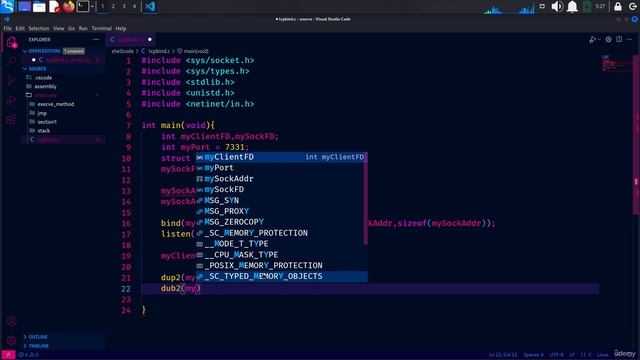Open the text editor taskbar launcher
Screen dimensions: 640x360
click(54, 7)
